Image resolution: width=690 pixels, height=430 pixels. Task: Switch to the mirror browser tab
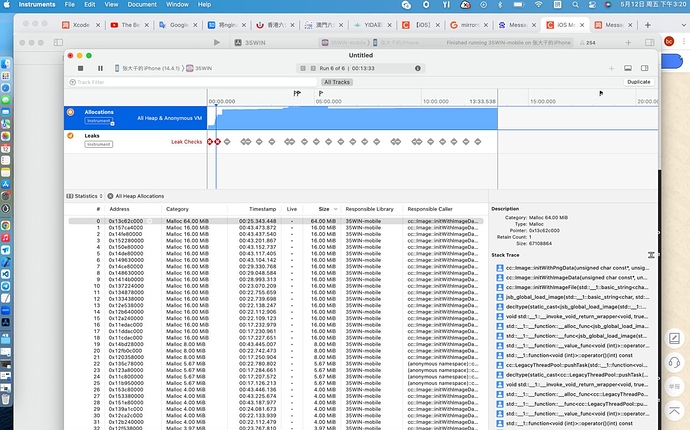coord(469,25)
